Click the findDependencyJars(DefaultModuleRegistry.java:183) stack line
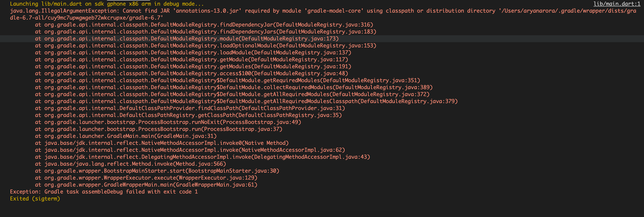644x217 pixels. coord(205,32)
